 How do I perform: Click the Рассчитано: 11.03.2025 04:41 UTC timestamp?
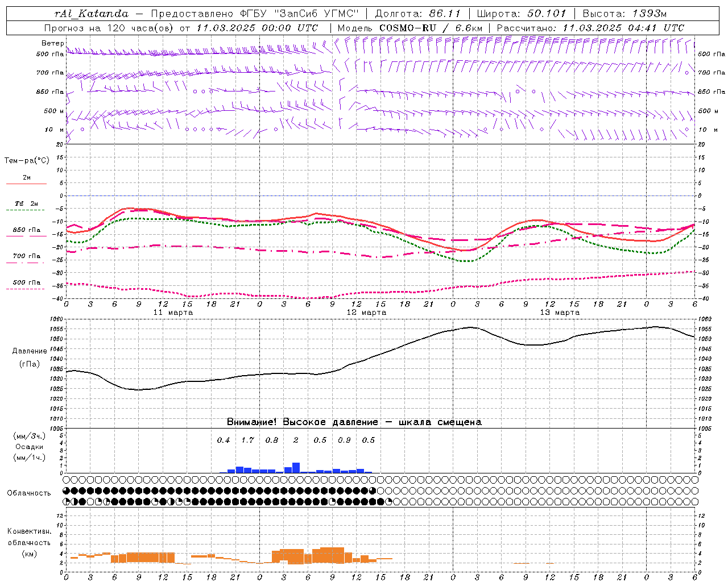(590, 28)
